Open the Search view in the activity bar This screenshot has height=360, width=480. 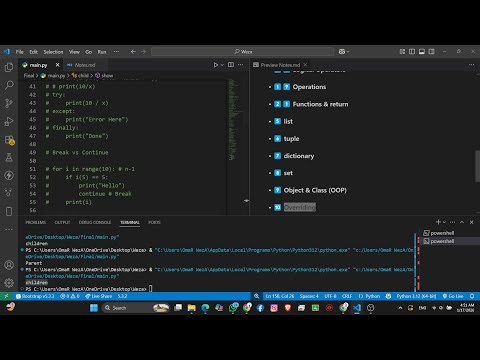tap(9, 85)
